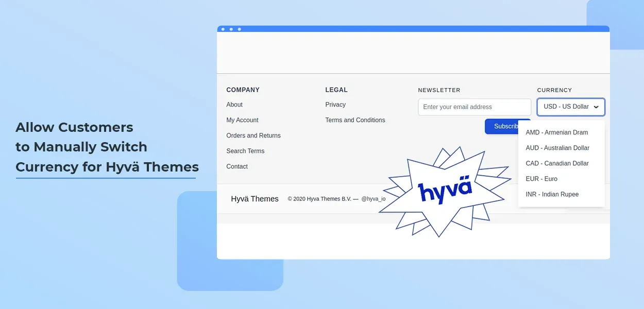The image size is (644, 309).
Task: Go to the My Account link
Action: tap(242, 120)
